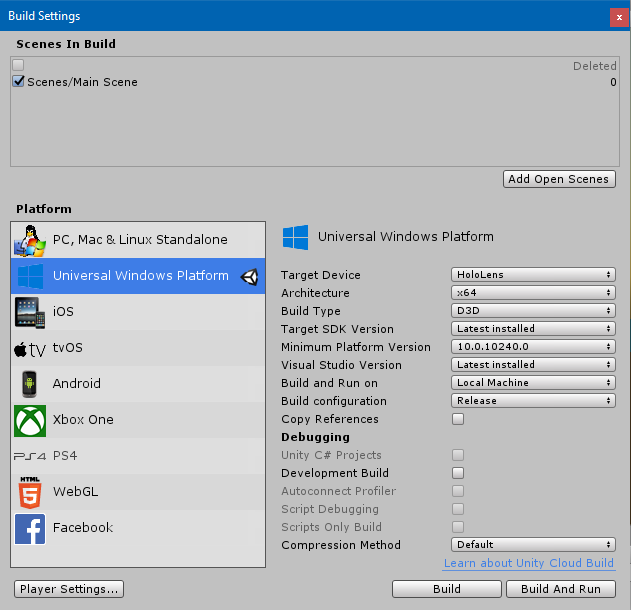Toggle the empty checkbox above Main Scene
This screenshot has width=631, height=610.
[18, 65]
